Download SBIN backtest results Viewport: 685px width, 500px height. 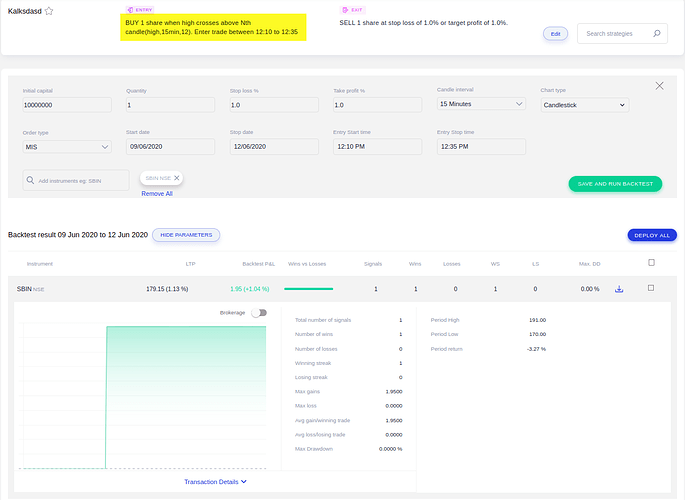click(619, 289)
